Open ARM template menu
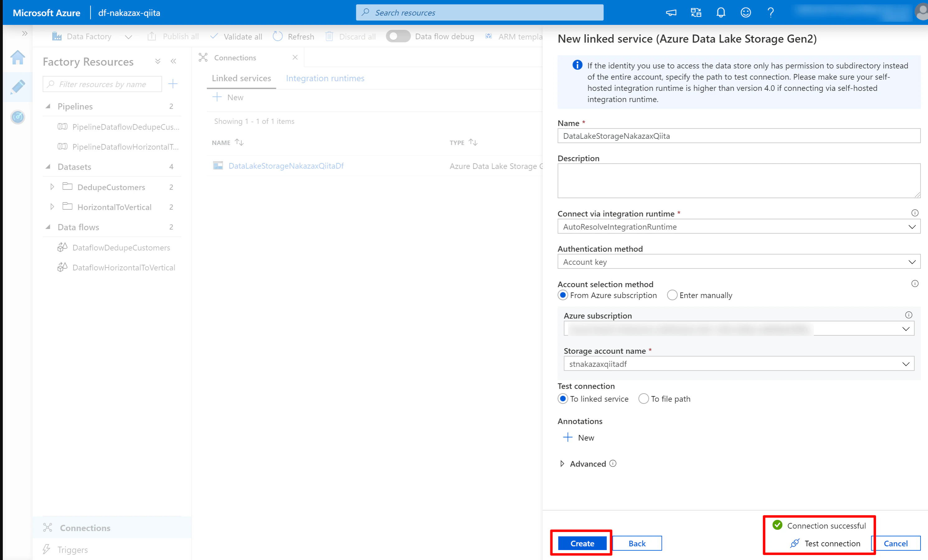 (514, 36)
